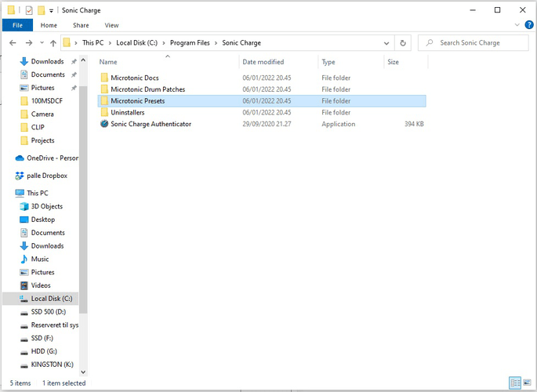Image resolution: width=537 pixels, height=392 pixels.
Task: Open SSD (F:) drive
Action: (42, 338)
